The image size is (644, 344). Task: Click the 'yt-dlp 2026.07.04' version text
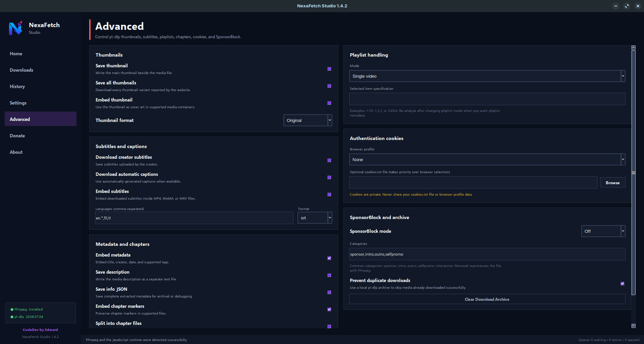pyautogui.click(x=29, y=317)
